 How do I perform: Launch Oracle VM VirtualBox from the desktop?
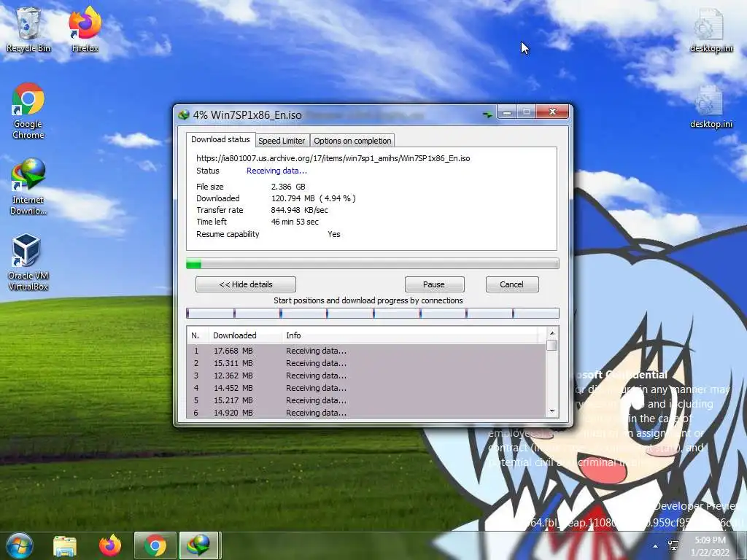28,262
